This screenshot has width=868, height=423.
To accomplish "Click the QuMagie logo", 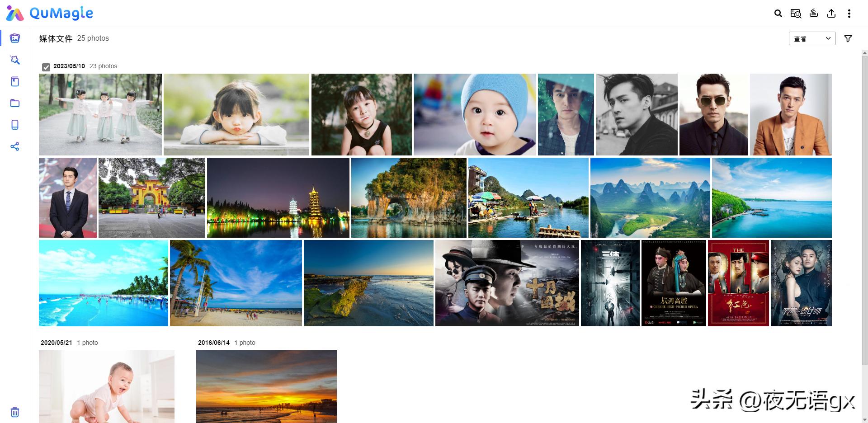I will pos(49,13).
